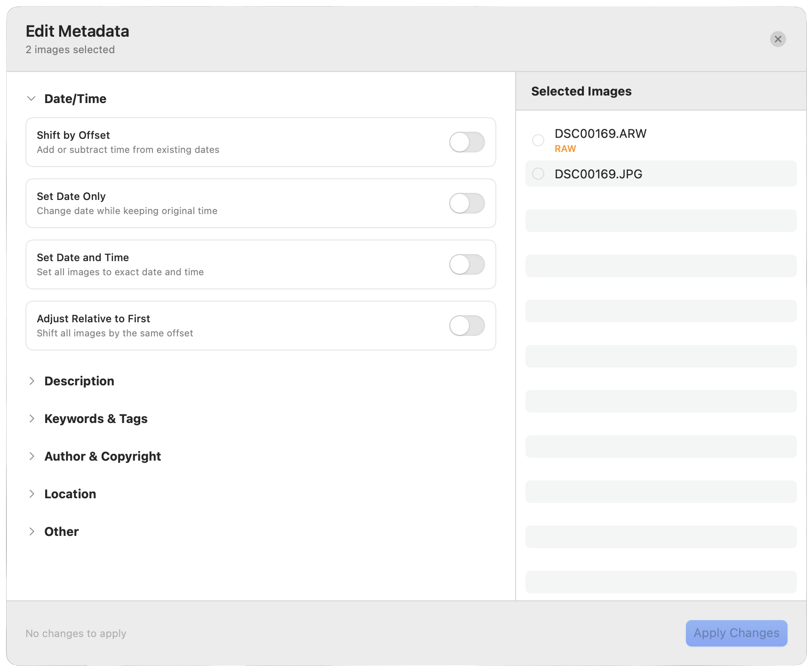Viewport: 812px width, 670px height.
Task: Enable the Set Date and Time toggle
Action: pyautogui.click(x=467, y=264)
